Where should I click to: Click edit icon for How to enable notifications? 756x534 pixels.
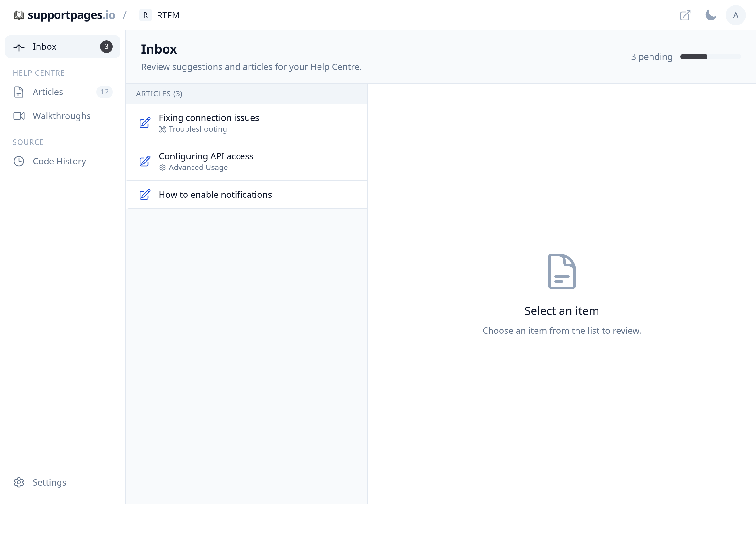point(145,195)
